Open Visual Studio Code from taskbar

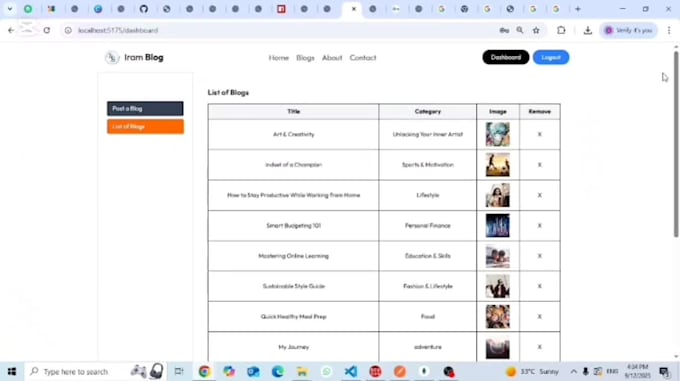click(351, 371)
